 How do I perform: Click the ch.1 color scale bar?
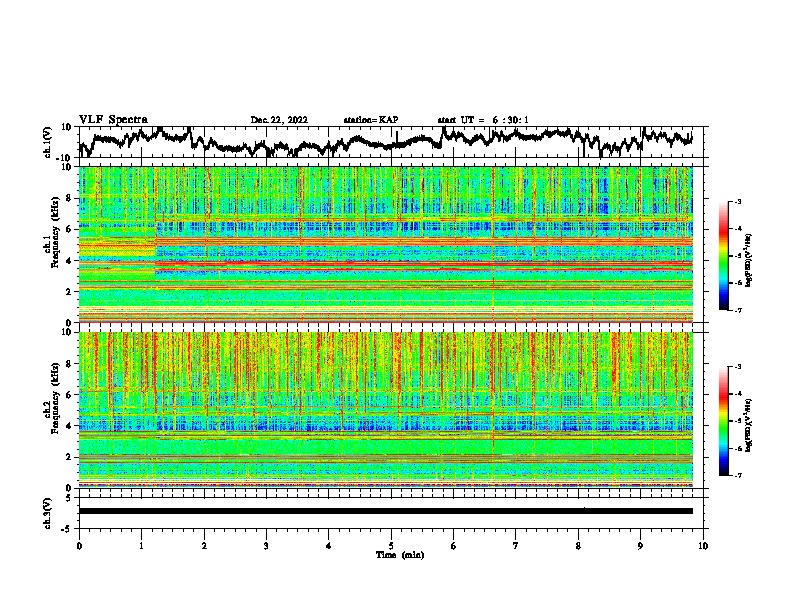point(723,256)
